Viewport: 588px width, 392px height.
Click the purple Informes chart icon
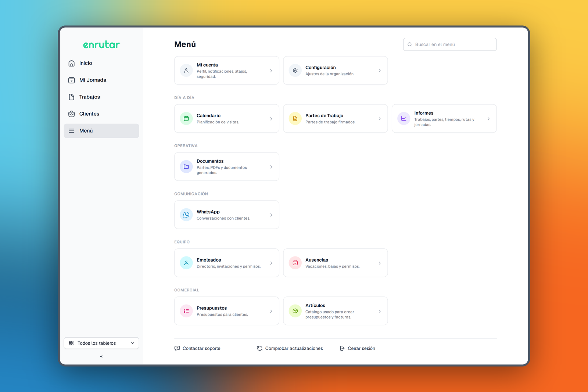pyautogui.click(x=404, y=119)
